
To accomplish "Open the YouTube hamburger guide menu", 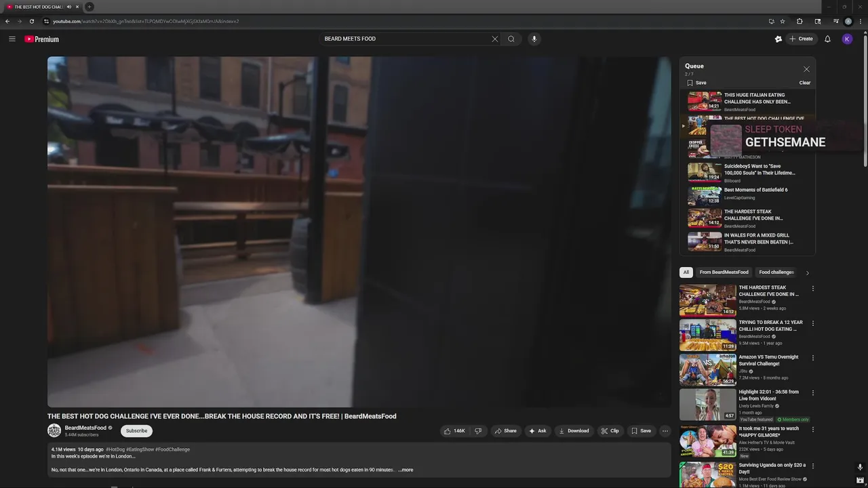I will (12, 39).
